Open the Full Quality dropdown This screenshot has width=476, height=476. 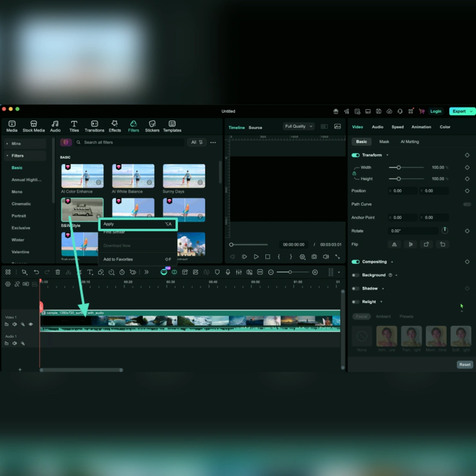click(298, 126)
